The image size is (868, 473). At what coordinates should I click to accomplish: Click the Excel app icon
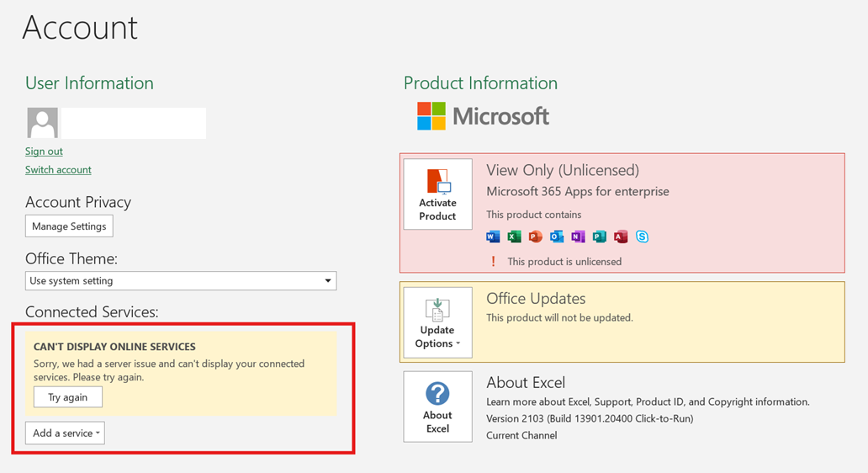point(514,236)
